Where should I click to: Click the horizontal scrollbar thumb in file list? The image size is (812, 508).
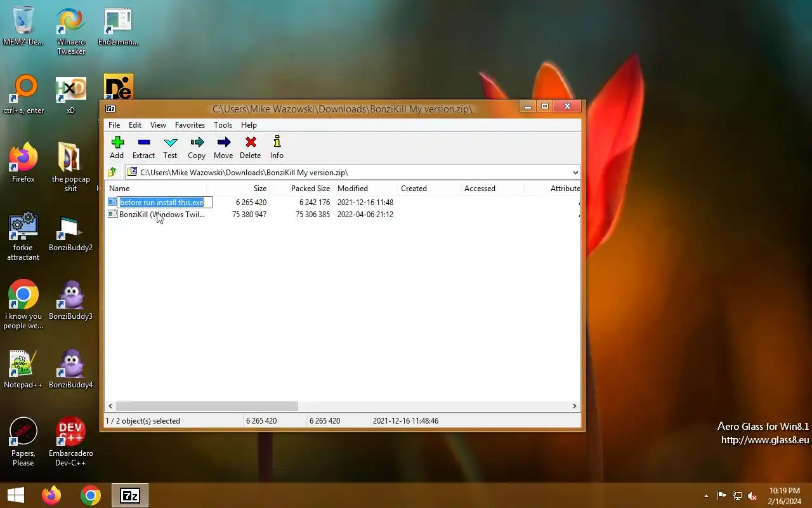tap(207, 406)
